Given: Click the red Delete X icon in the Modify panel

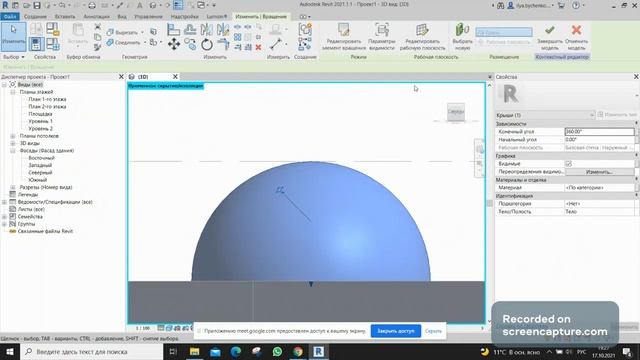Looking at the screenshot, I should pyautogui.click(x=258, y=48).
